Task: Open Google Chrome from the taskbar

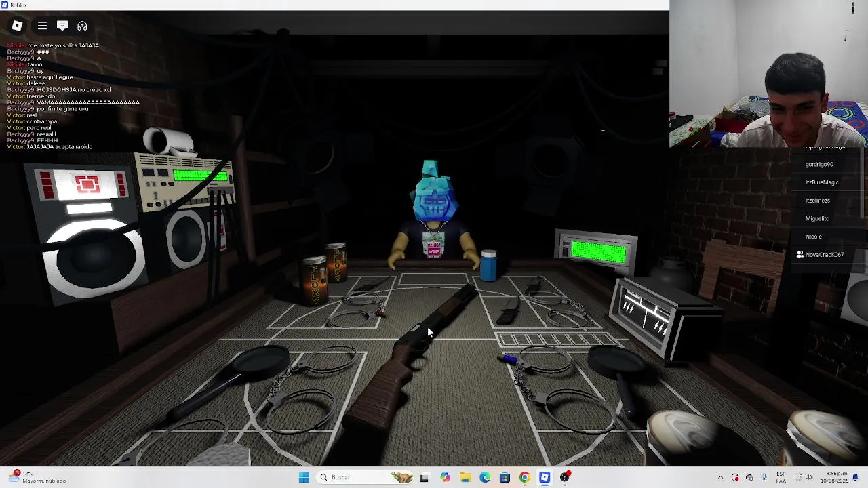Action: 525,477
